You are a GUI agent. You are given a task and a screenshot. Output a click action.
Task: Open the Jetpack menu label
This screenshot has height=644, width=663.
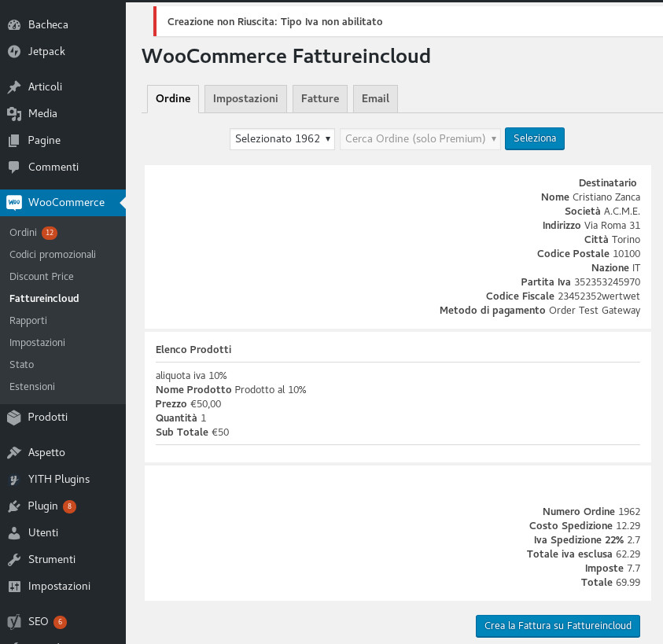46,52
